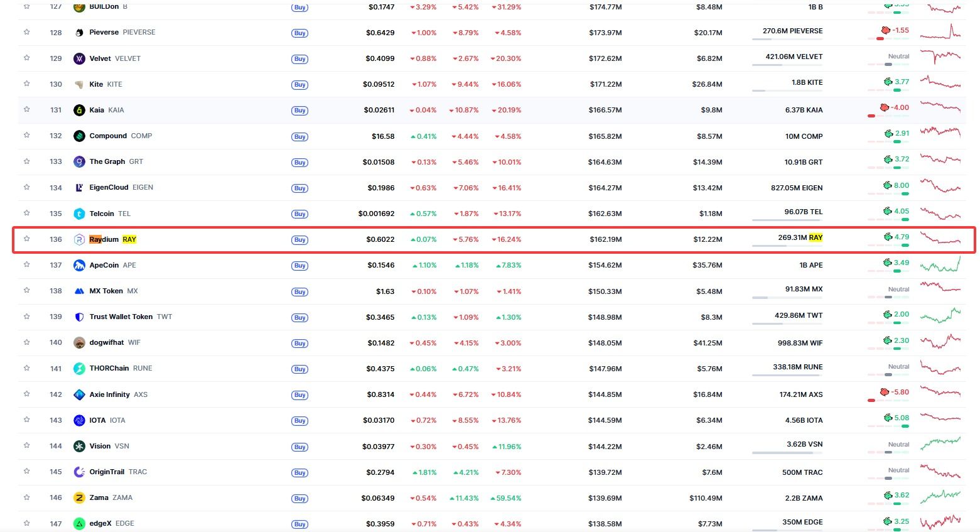Screen dimensions: 980x532
Task: Star Zama in row 146
Action: [x=26, y=497]
